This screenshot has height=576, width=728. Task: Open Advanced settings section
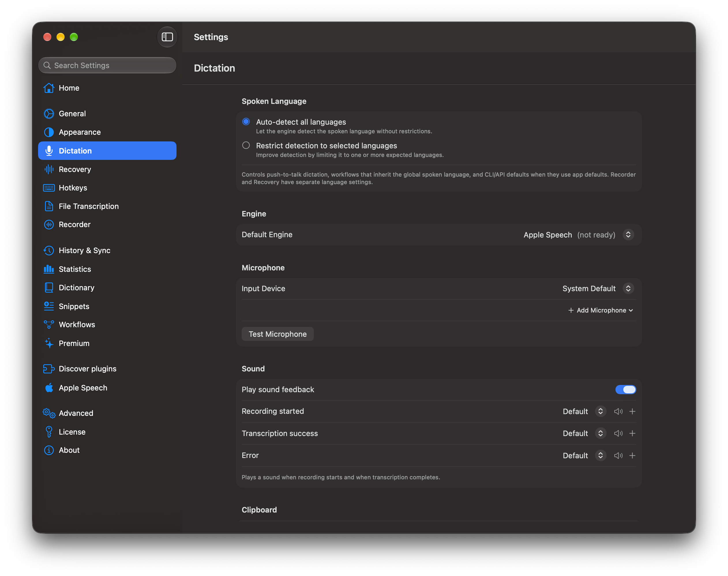point(107,413)
